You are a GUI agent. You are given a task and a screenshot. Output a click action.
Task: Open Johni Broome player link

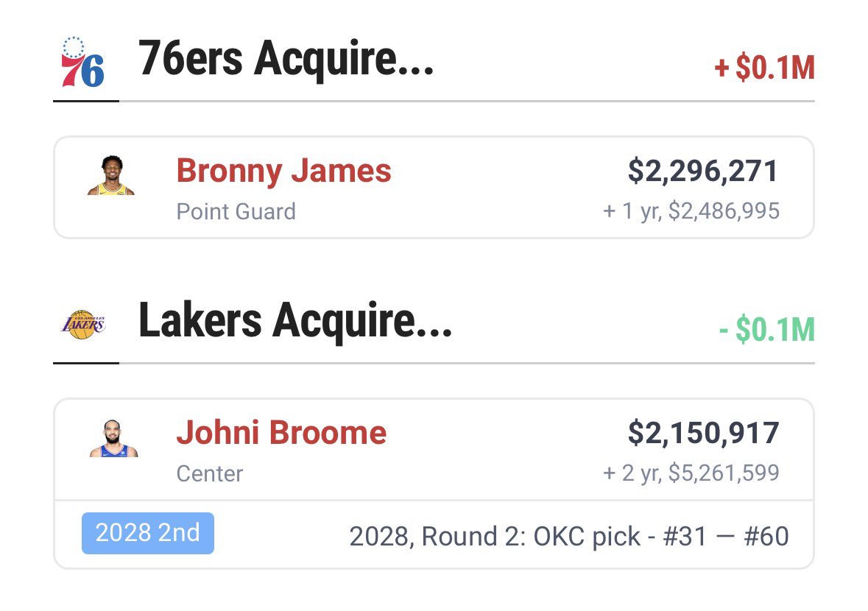[281, 432]
